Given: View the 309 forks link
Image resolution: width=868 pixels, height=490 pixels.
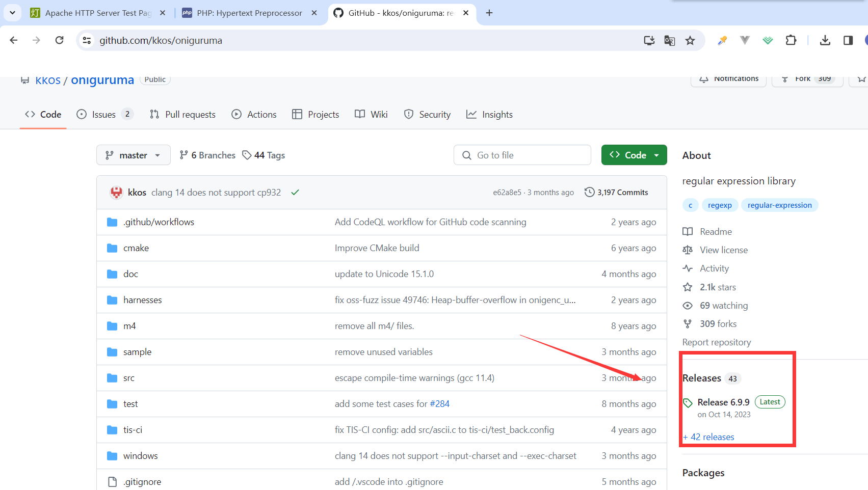Looking at the screenshot, I should [x=709, y=324].
